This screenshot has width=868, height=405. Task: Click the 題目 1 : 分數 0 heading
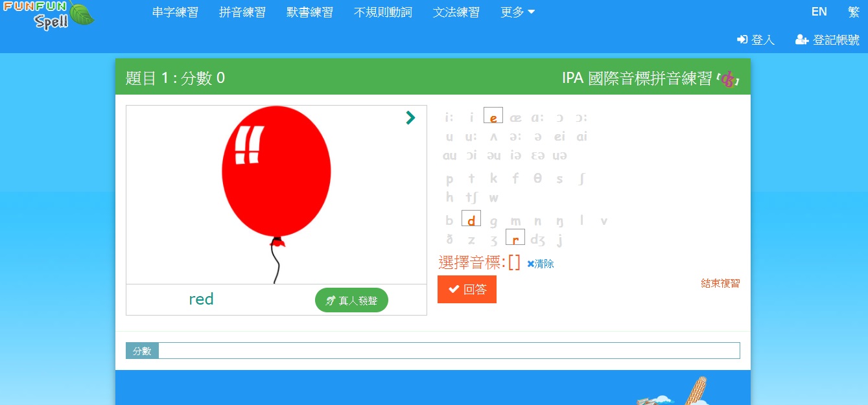(175, 78)
